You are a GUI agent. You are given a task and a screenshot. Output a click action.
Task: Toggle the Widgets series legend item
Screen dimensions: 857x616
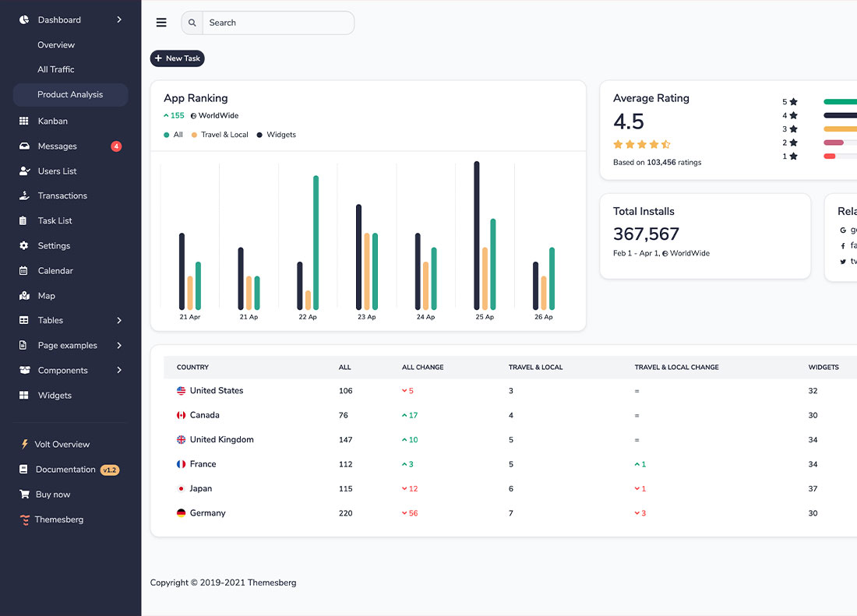tap(277, 135)
